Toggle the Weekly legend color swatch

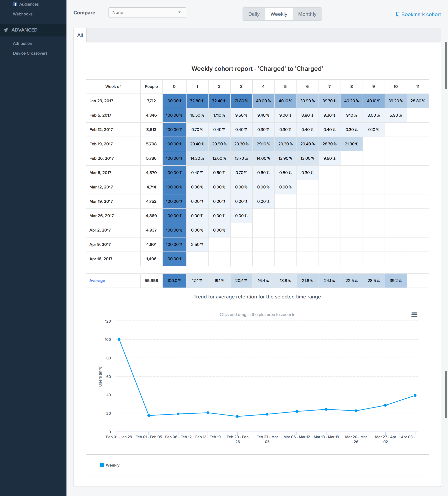pyautogui.click(x=102, y=465)
